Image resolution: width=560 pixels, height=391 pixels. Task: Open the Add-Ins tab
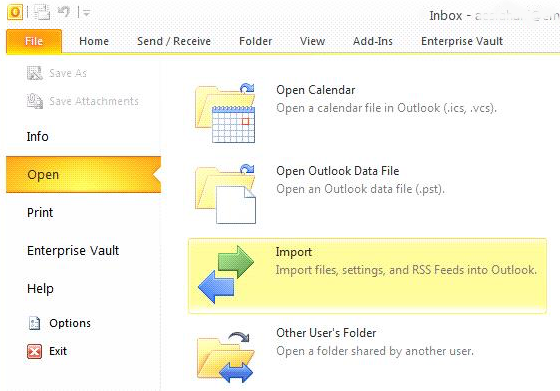[x=372, y=41]
